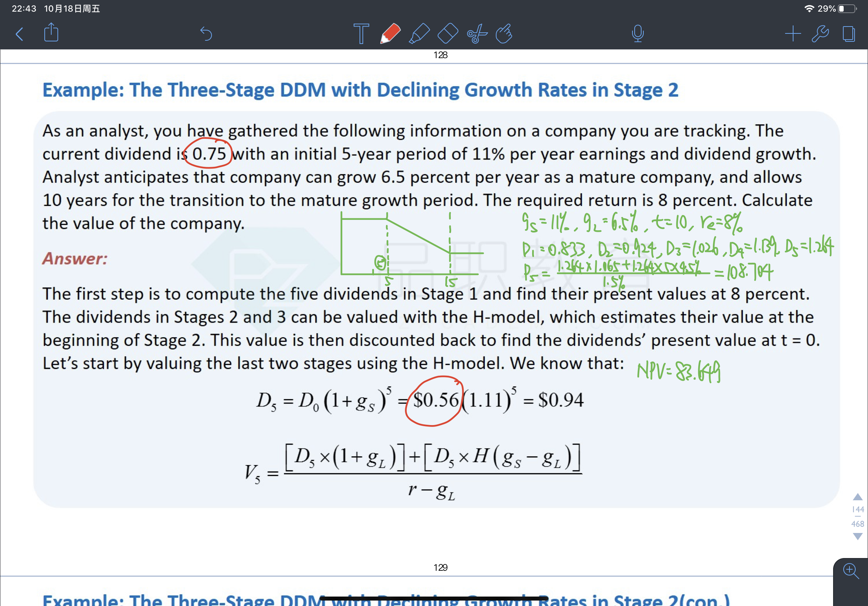Tap the slide title heading text
Viewport: 868px width, 606px height.
click(360, 90)
